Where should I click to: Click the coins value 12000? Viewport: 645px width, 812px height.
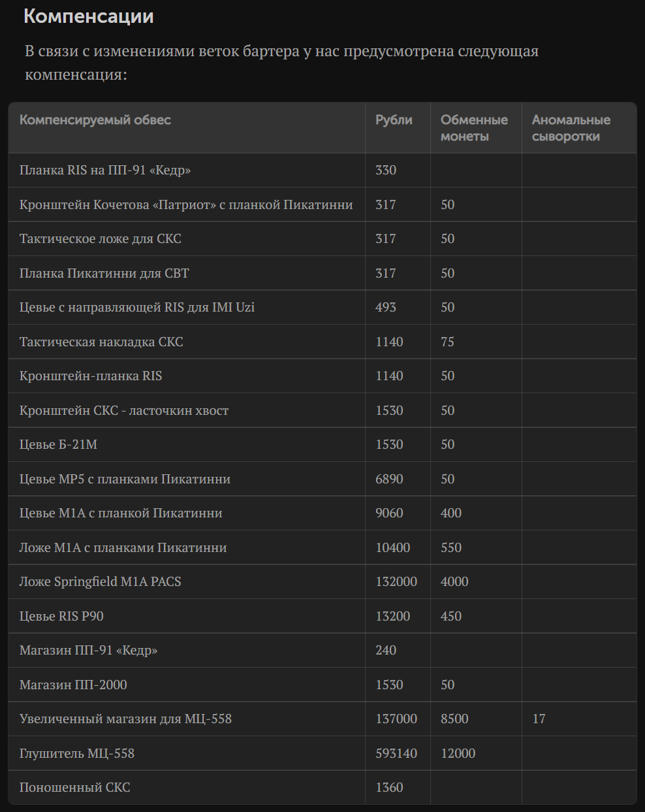(458, 753)
